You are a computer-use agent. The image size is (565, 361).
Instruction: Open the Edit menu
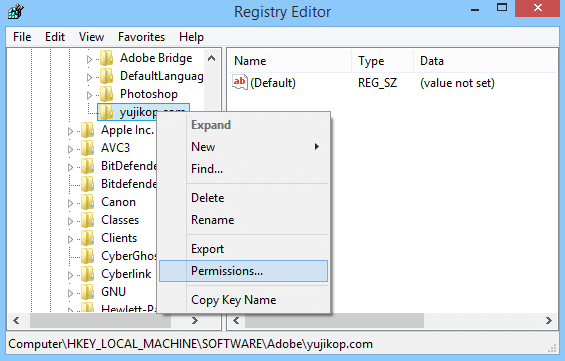[x=55, y=37]
